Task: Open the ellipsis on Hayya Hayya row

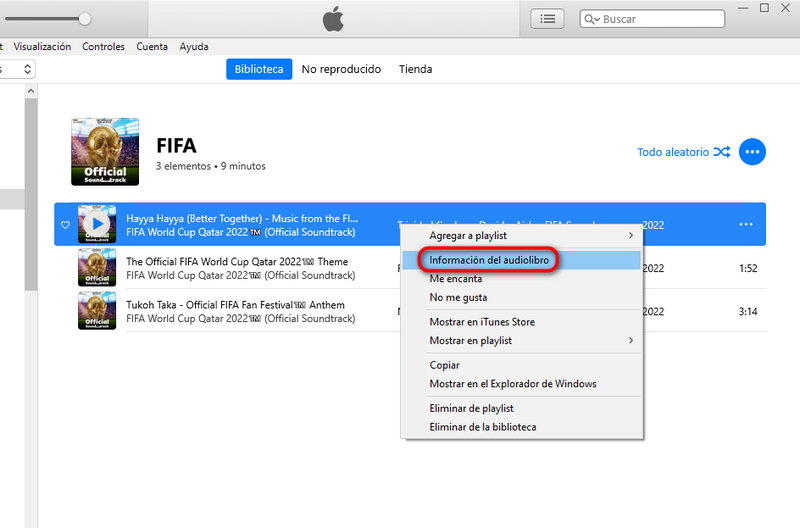Action: [x=746, y=224]
